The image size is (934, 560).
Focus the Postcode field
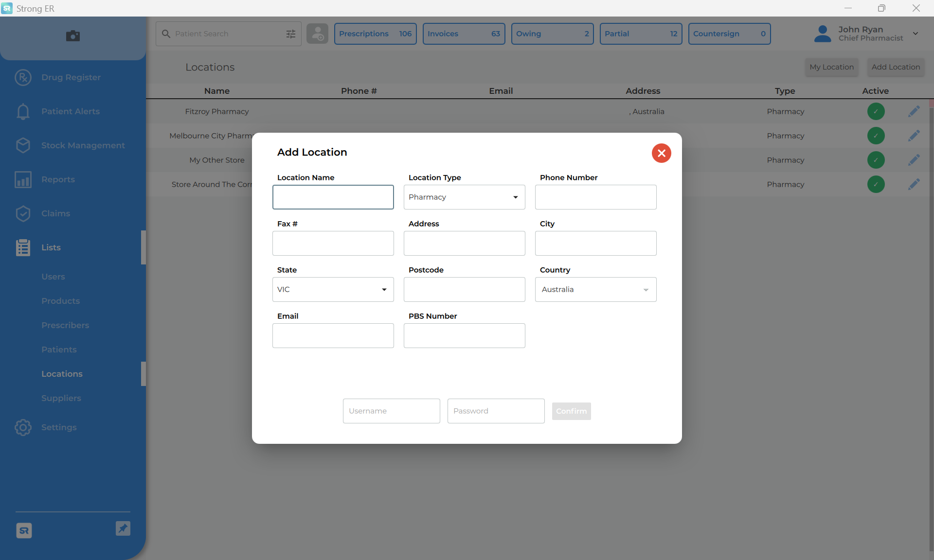[465, 289]
